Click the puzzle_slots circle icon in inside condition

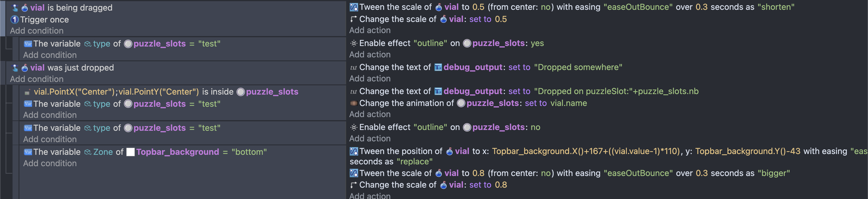click(x=241, y=92)
